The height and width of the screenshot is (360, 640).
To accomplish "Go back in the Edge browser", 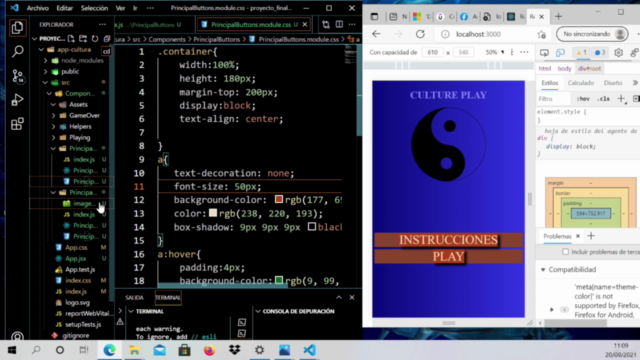I will 376,34.
